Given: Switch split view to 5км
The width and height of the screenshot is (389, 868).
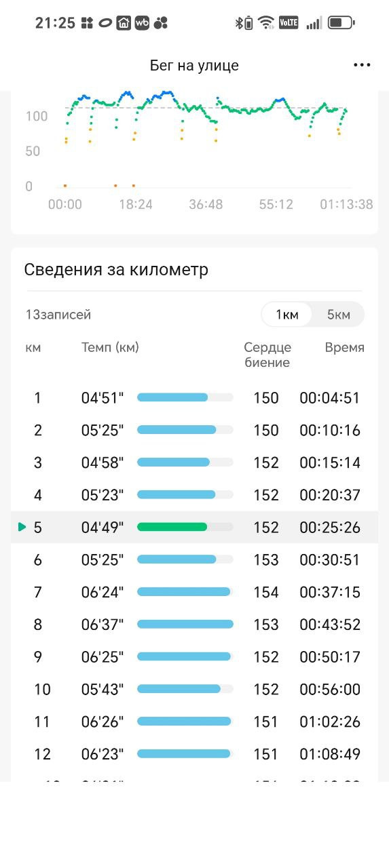Looking at the screenshot, I should [x=338, y=315].
